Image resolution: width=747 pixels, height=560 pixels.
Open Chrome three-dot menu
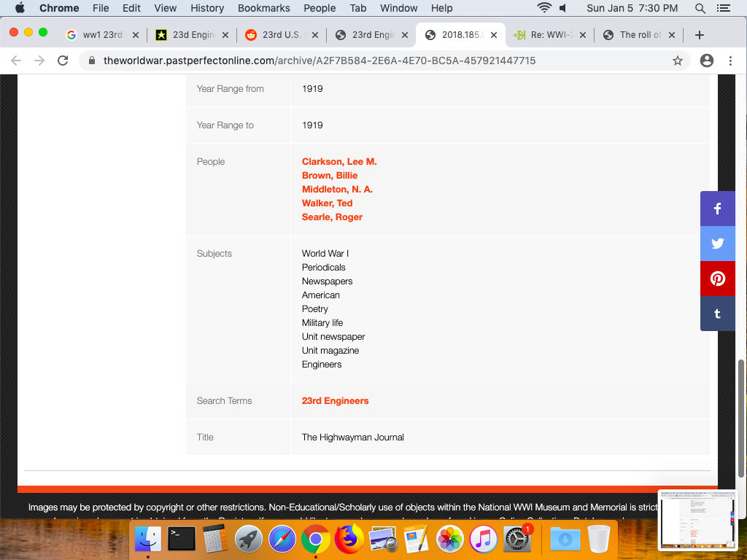tap(730, 61)
